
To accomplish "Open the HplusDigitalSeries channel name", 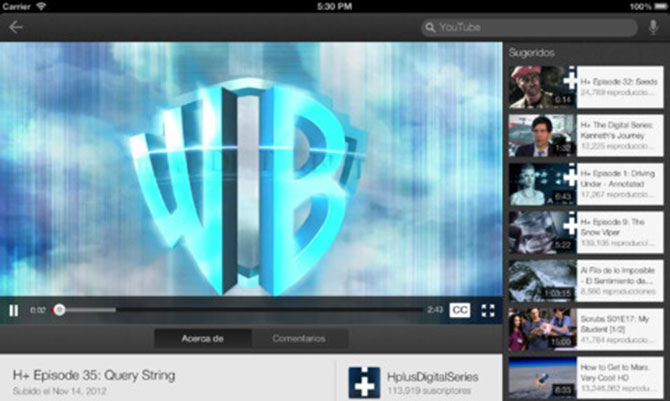I will pos(432,377).
